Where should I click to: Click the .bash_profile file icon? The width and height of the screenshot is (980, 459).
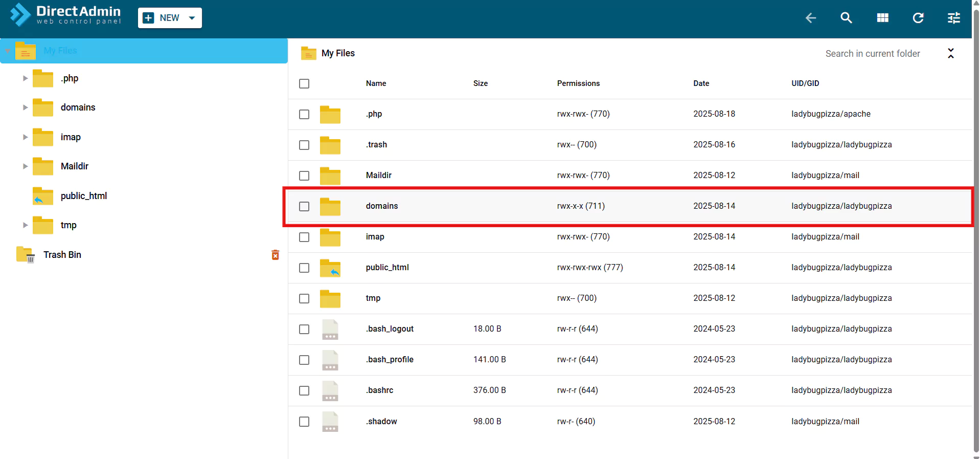(x=330, y=360)
